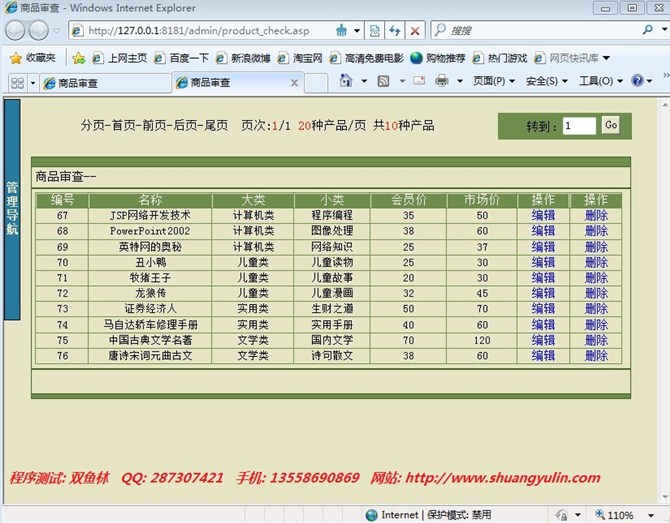The width and height of the screenshot is (670, 523).
Task: Click the browser Back button
Action: pyautogui.click(x=15, y=30)
